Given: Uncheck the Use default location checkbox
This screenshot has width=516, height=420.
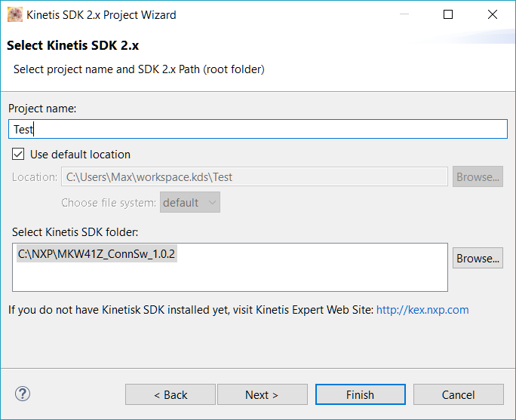Looking at the screenshot, I should click(x=18, y=155).
